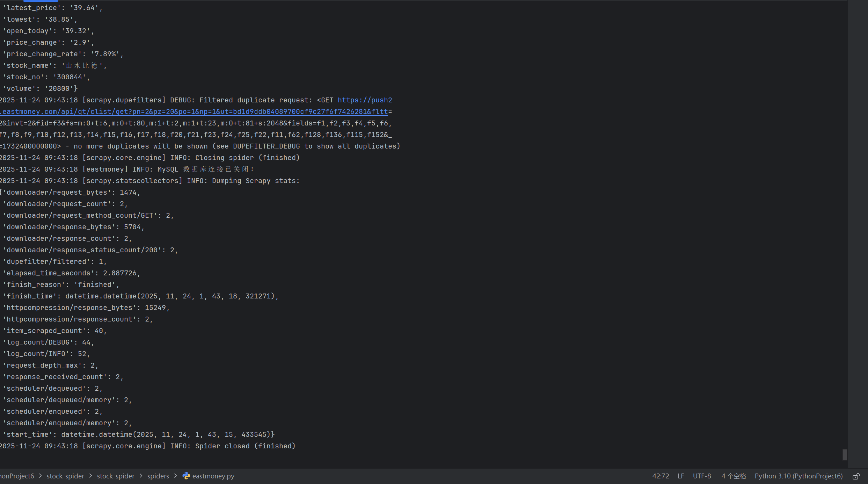This screenshot has height=484, width=868.
Task: Open the Python 3.10 interpreter selector
Action: (x=798, y=476)
